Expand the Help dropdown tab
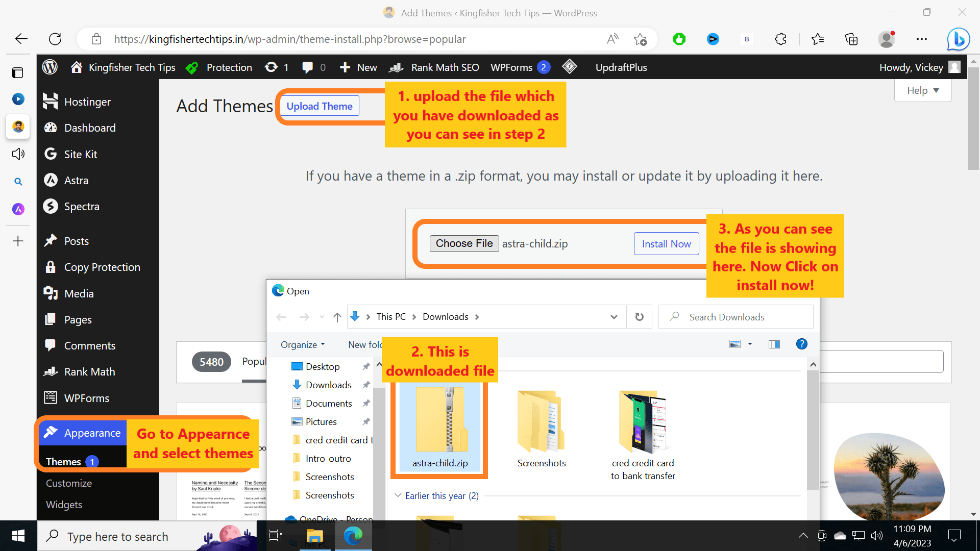Image resolution: width=980 pixels, height=551 pixels. pos(923,90)
